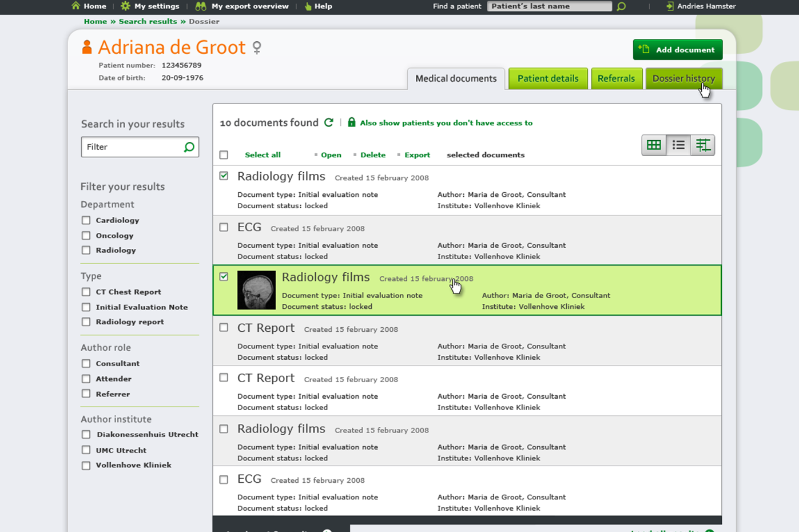Click the find patient search icon
This screenshot has height=532, width=799.
pyautogui.click(x=621, y=6)
